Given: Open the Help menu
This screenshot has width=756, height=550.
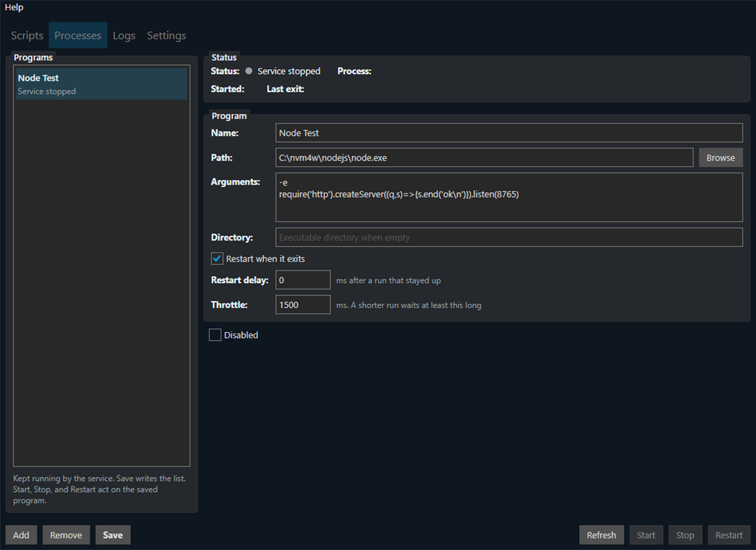Looking at the screenshot, I should click(x=14, y=7).
